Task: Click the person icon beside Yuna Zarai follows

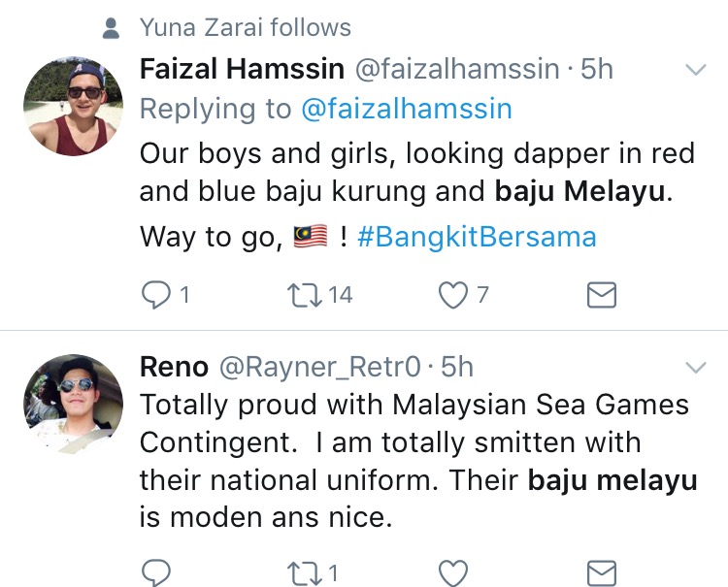Action: 114,28
